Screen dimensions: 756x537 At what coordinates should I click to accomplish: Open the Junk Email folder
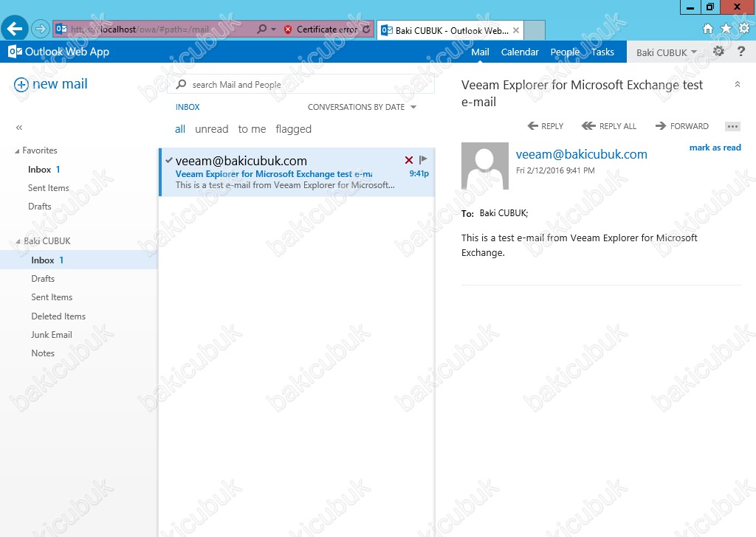pyautogui.click(x=52, y=335)
